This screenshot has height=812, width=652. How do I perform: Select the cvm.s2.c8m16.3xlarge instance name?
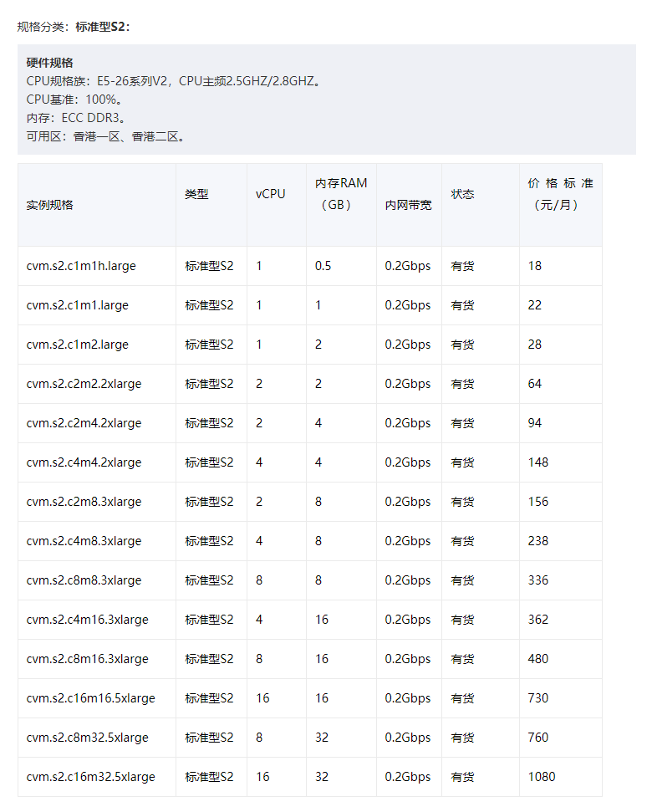coord(88,660)
